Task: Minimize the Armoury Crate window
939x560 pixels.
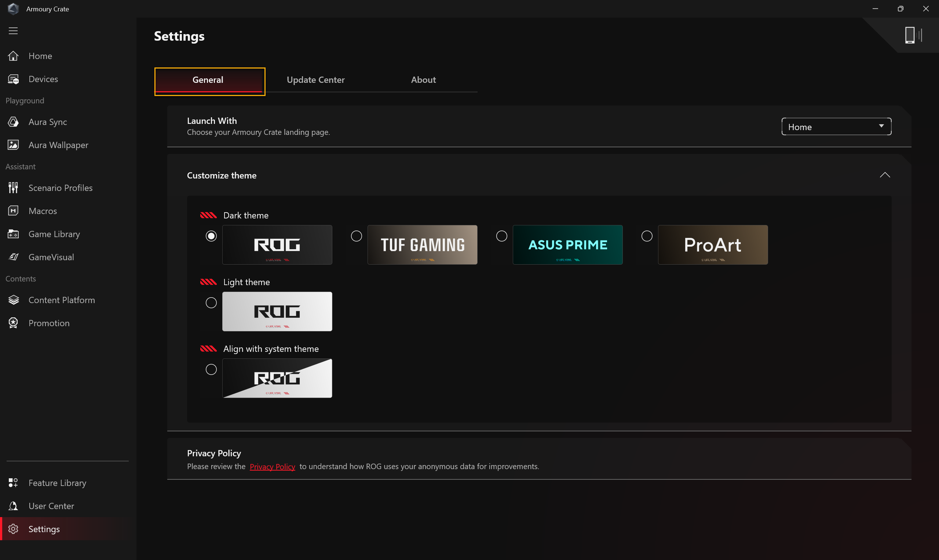Action: [875, 9]
